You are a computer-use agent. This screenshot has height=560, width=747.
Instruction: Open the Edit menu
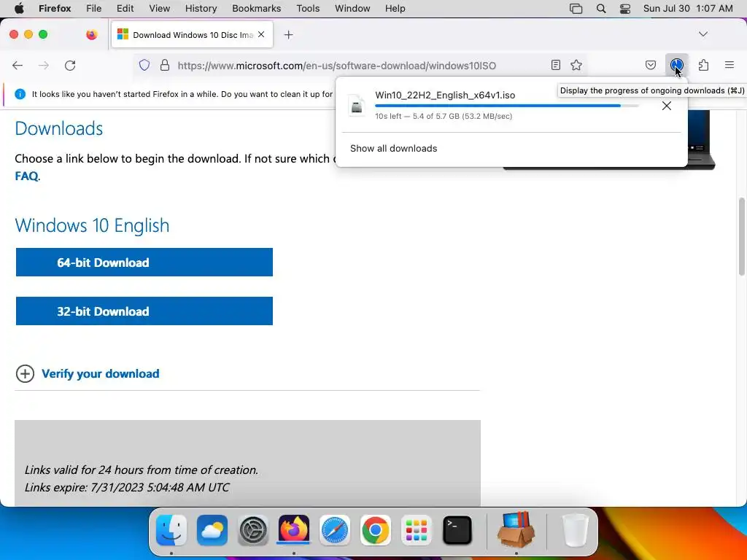125,9
